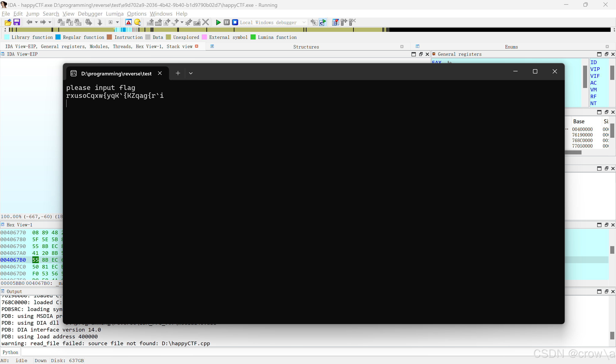The height and width of the screenshot is (364, 616).
Task: Click the red warning triangle icon
Action: pyautogui.click(x=128, y=22)
